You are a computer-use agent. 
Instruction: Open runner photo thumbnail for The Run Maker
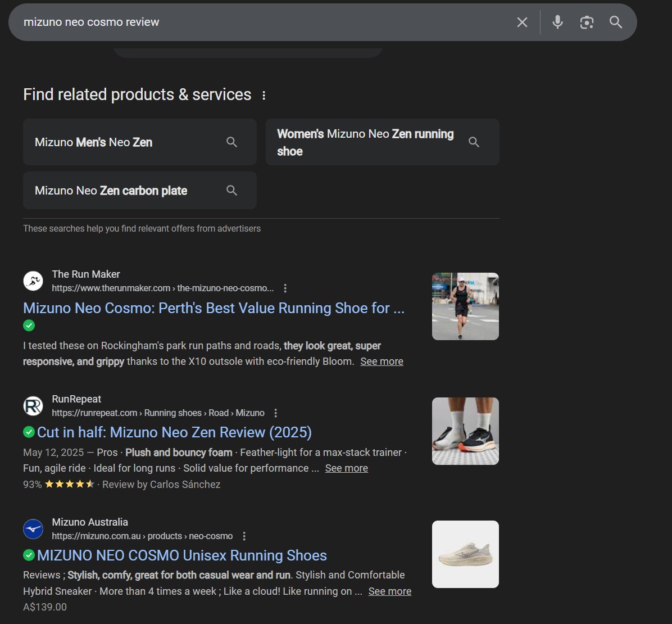465,306
